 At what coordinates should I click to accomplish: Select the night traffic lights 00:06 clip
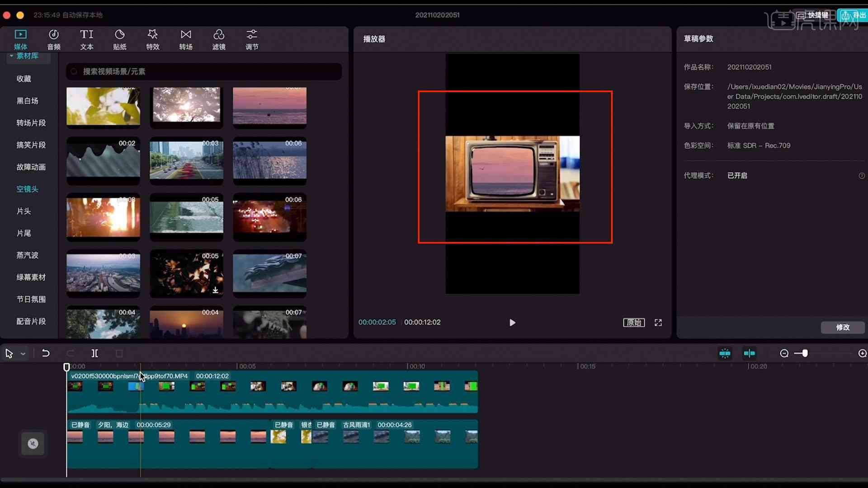click(269, 217)
